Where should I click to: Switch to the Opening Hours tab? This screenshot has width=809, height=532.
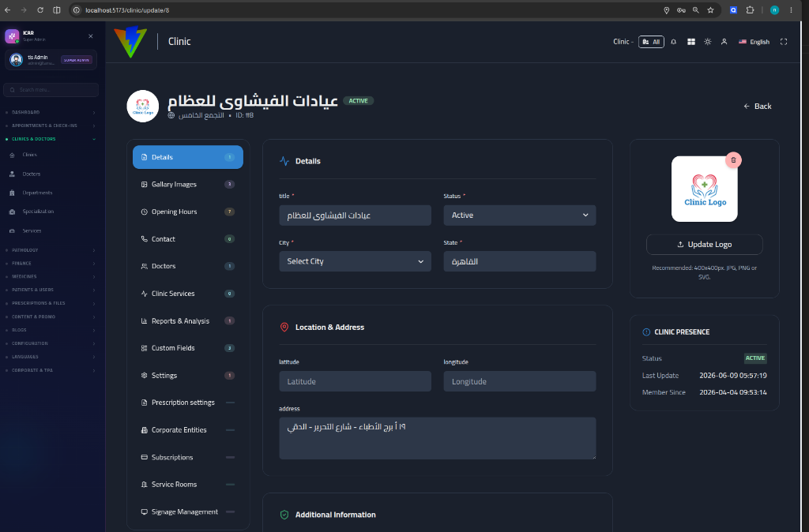pos(188,212)
